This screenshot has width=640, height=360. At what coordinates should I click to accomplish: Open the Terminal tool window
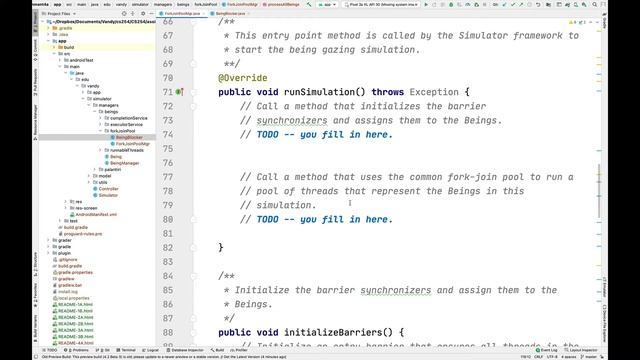(126, 350)
